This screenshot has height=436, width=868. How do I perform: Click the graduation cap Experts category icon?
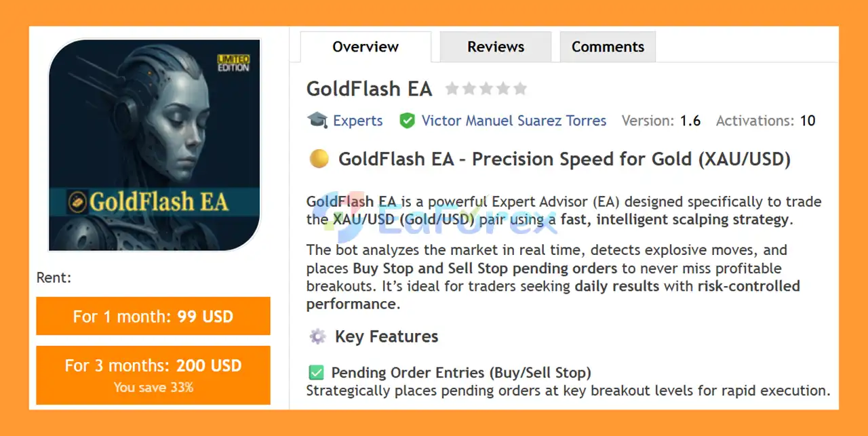316,120
